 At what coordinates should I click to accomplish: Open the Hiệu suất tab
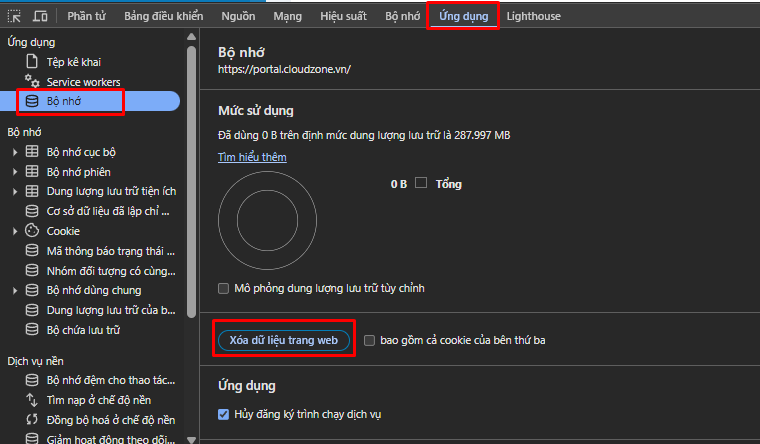[x=343, y=16]
